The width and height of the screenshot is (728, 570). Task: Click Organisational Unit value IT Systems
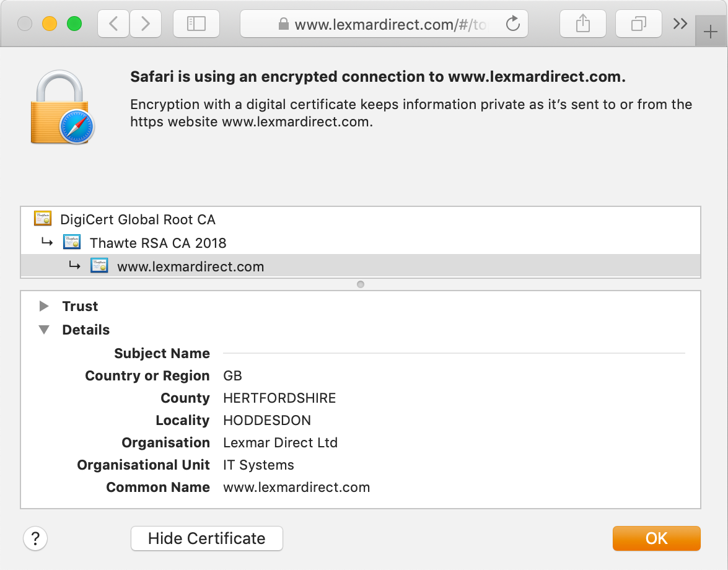pos(258,465)
